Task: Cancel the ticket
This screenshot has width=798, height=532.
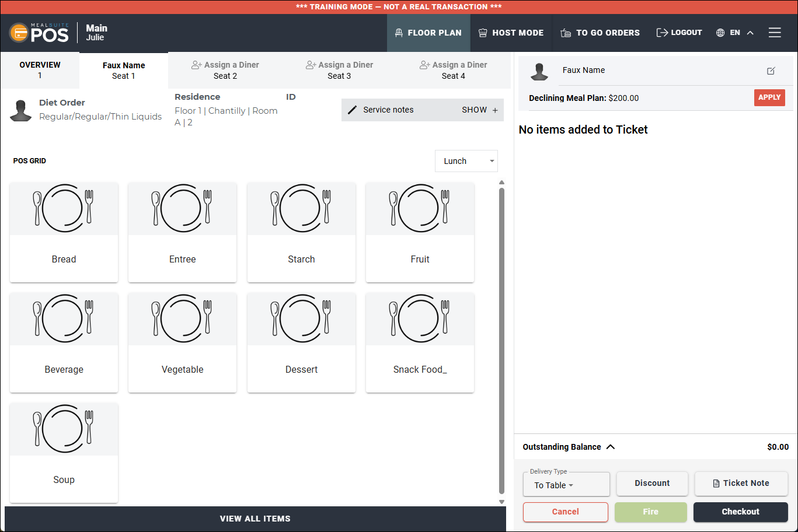Action: [x=565, y=512]
